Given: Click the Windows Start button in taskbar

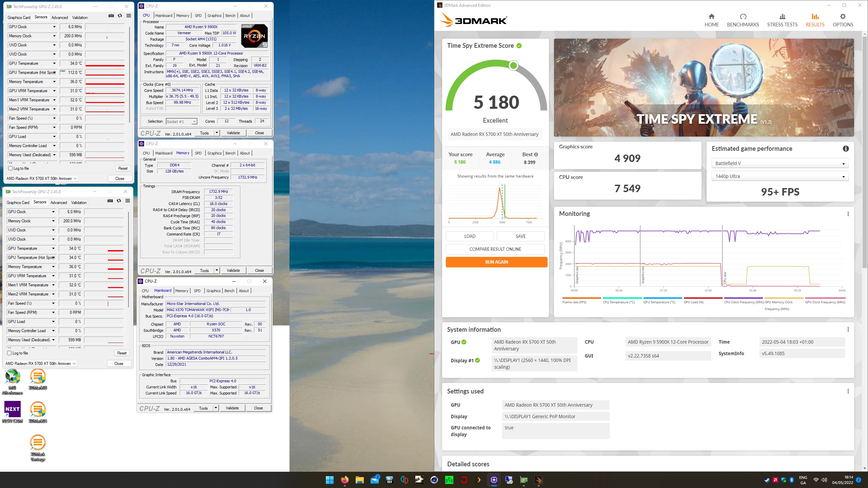Looking at the screenshot, I should (330, 480).
